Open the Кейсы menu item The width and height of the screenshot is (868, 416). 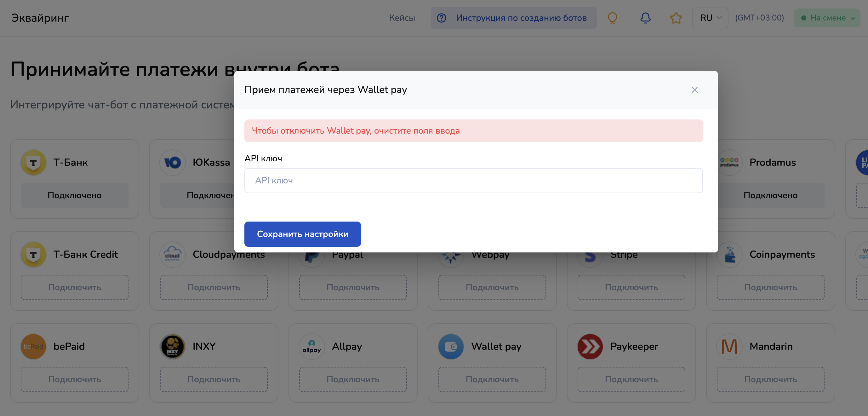402,18
